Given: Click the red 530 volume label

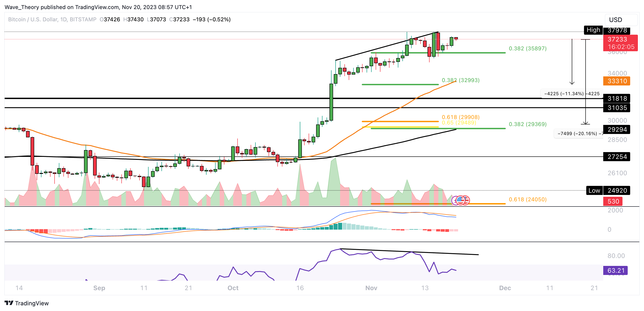Looking at the screenshot, I should tap(613, 202).
